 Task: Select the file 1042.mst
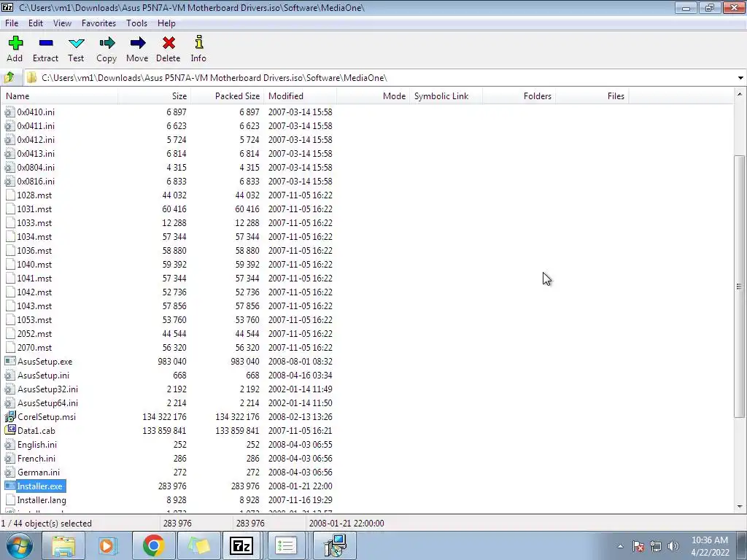coord(34,292)
